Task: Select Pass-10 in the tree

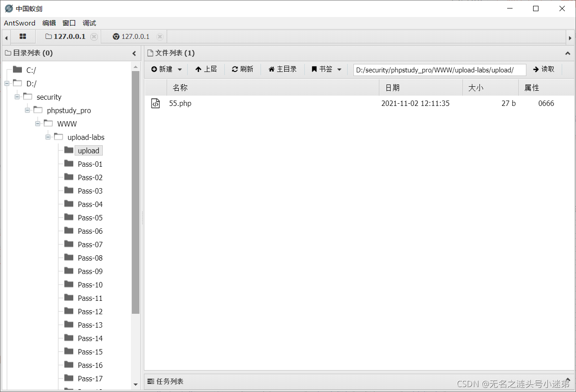Action: tap(90, 285)
